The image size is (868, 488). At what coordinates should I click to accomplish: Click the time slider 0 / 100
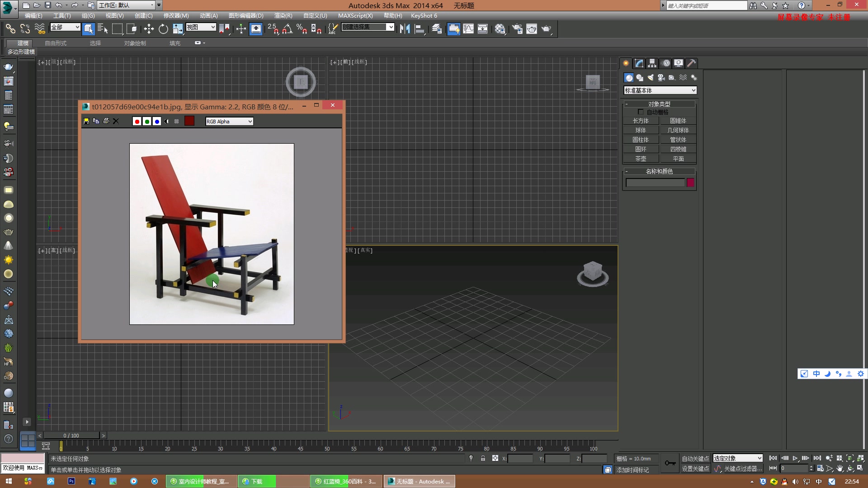tap(71, 436)
